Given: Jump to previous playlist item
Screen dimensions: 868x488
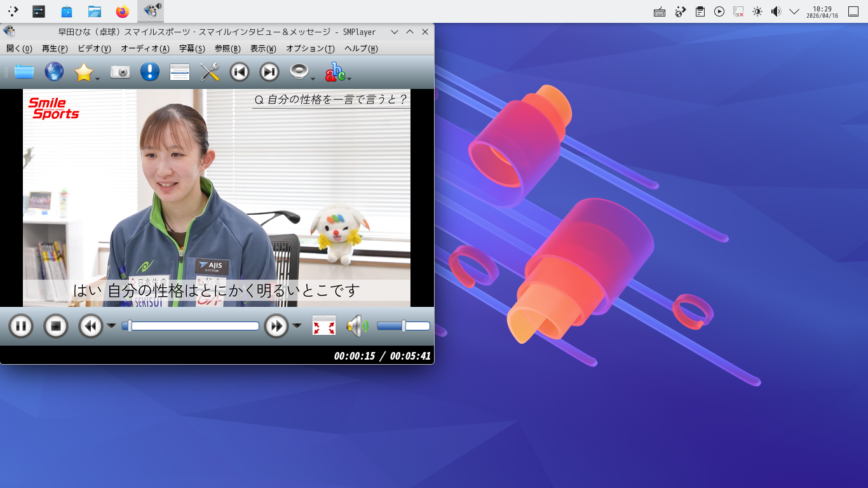Looking at the screenshot, I should (240, 72).
